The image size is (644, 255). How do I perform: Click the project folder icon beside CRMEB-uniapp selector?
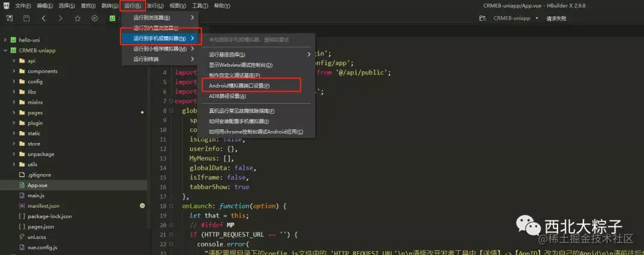(x=484, y=18)
